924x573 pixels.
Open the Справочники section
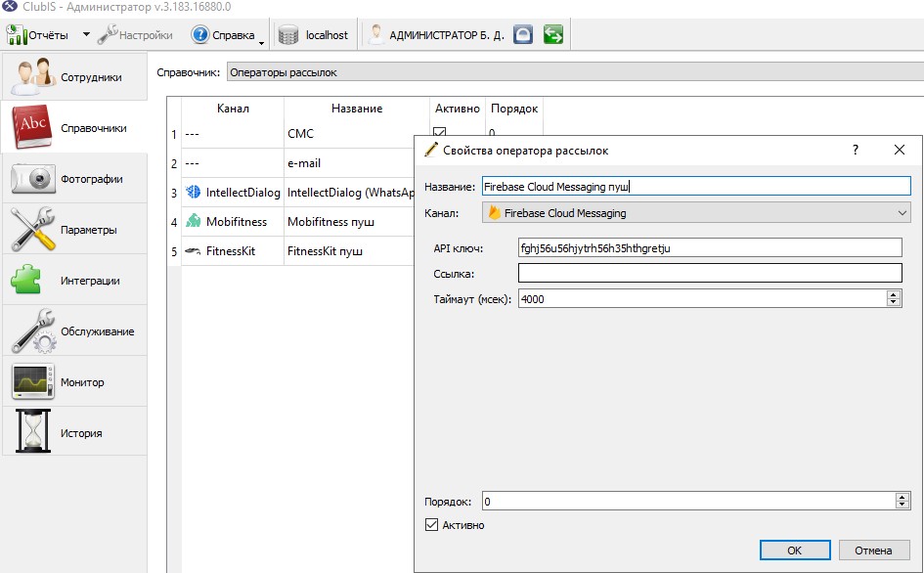click(75, 127)
